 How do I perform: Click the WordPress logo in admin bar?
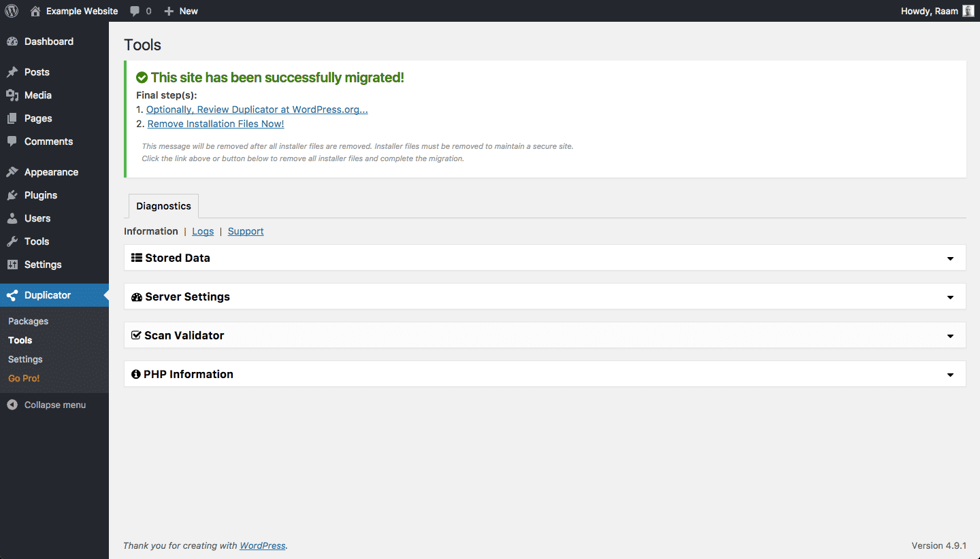tap(11, 11)
